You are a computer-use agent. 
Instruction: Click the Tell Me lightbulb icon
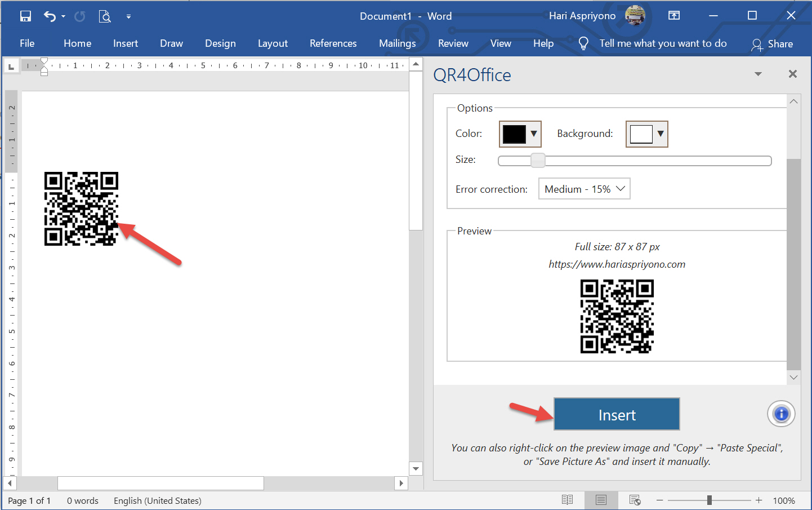583,43
